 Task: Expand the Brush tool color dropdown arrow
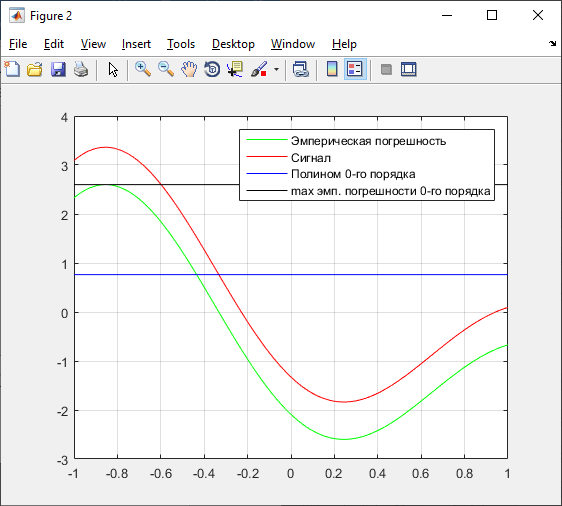276,69
